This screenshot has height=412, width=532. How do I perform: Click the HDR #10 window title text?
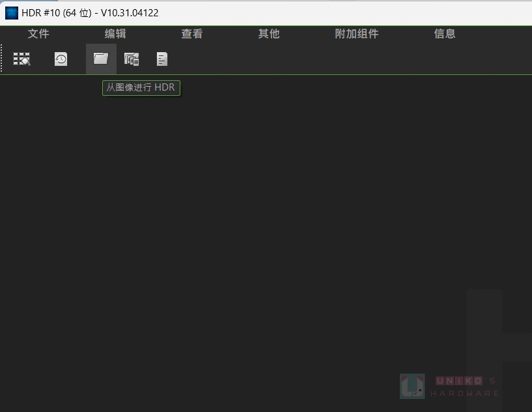coord(90,12)
